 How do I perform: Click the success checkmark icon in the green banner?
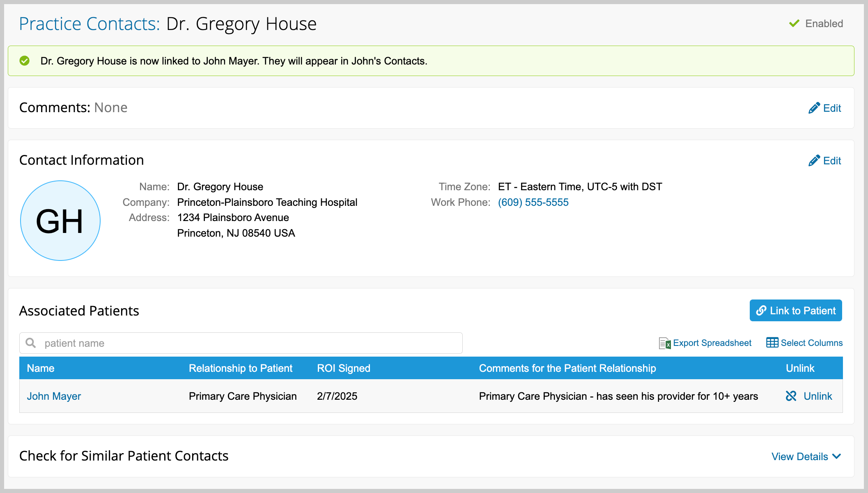coord(25,61)
